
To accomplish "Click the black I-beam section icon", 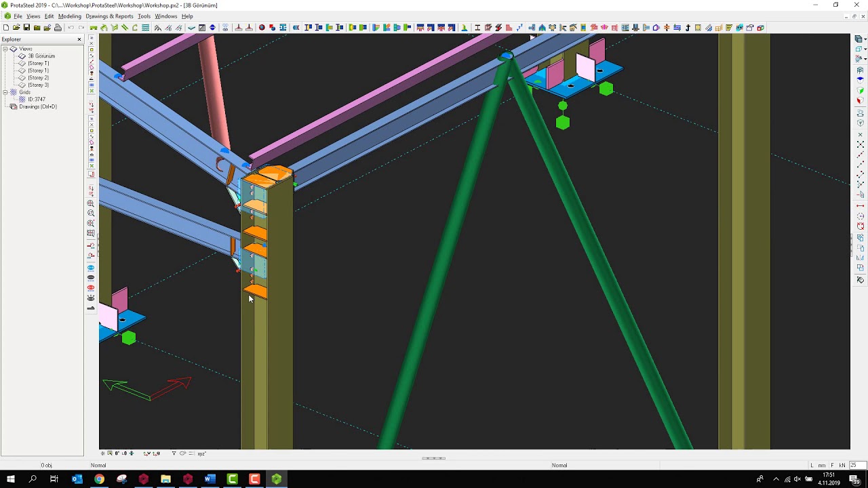I will [477, 28].
